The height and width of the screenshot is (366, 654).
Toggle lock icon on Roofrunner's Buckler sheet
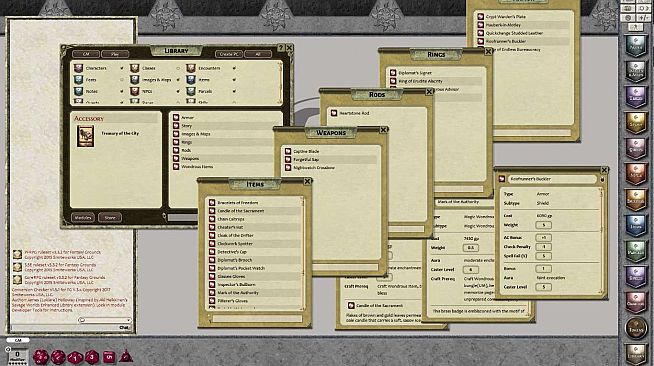click(x=602, y=179)
